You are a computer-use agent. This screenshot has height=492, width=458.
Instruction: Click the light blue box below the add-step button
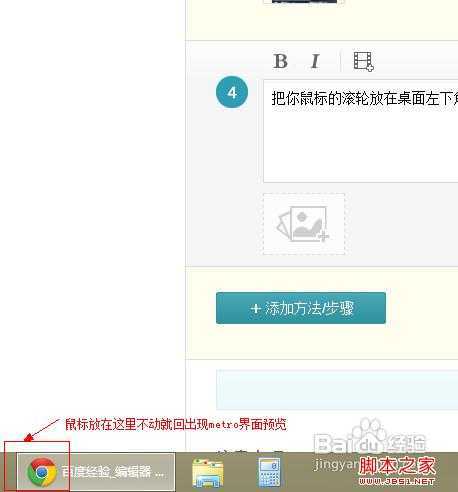337,390
